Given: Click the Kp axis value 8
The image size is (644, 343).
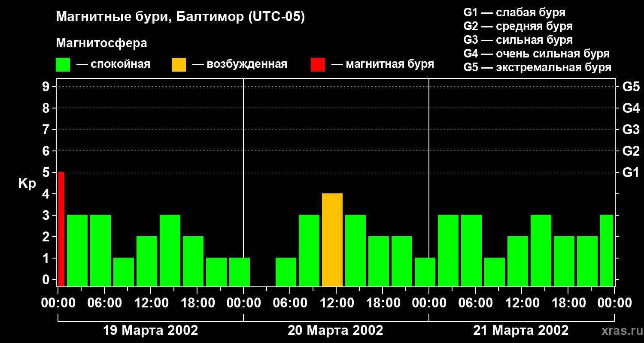Looking at the screenshot, I should click(46, 108).
